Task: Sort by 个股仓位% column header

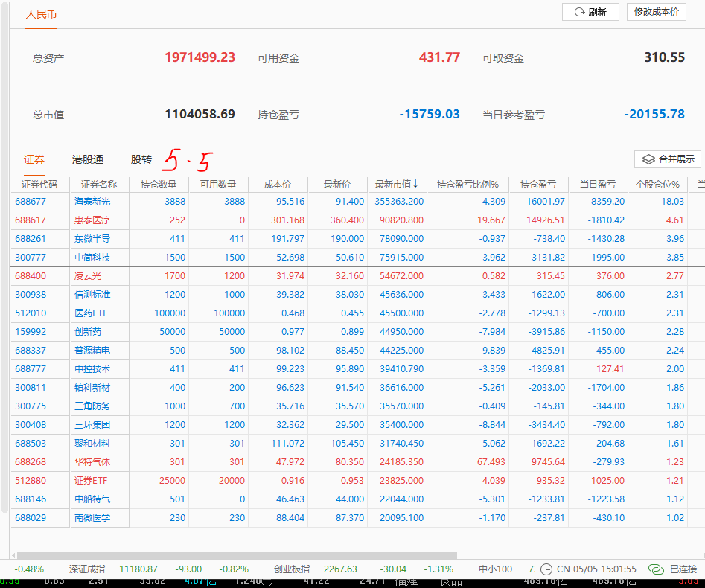Action: [657, 185]
